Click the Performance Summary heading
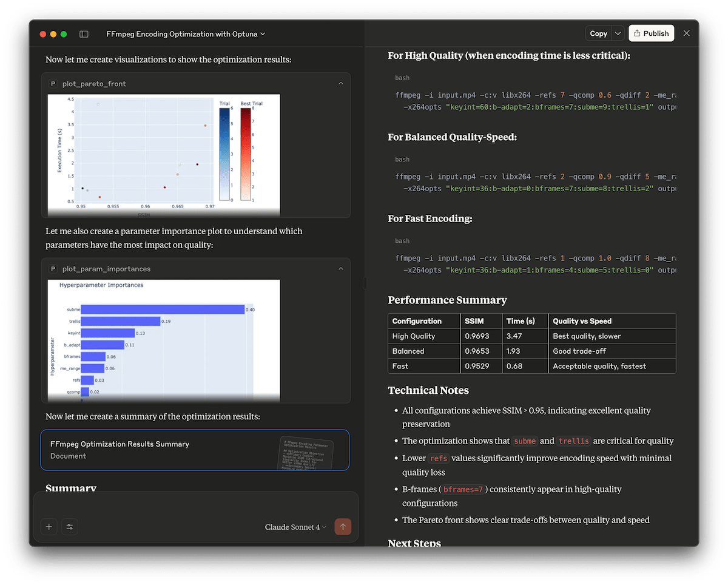The height and width of the screenshot is (585, 728). [x=447, y=300]
